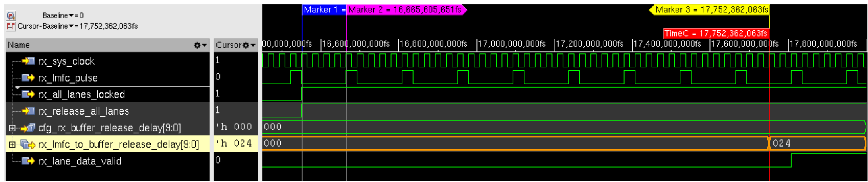The height and width of the screenshot is (182, 868).
Task: Click the Marker 3 = 17,752,362,063fs flag
Action: [710, 10]
